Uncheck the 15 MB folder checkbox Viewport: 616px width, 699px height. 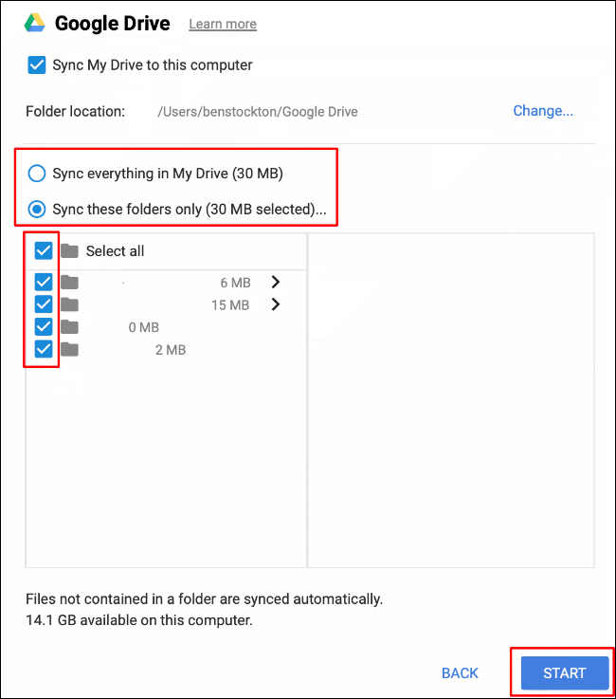[44, 304]
